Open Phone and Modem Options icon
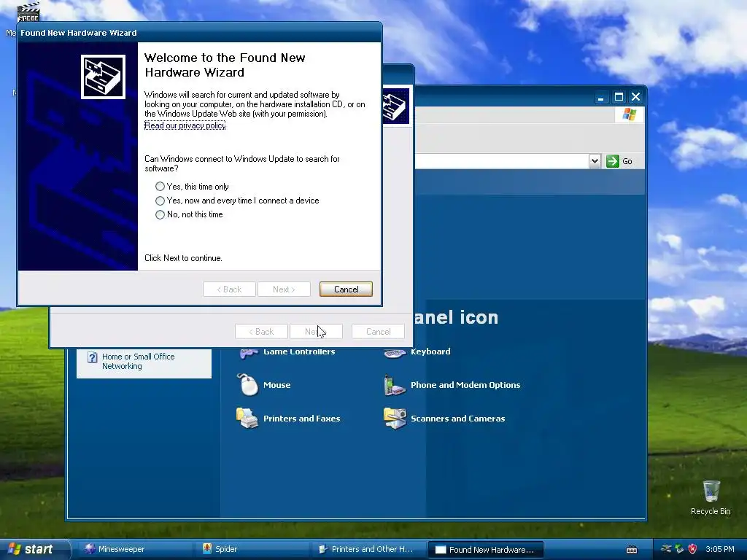747x560 pixels. point(394,385)
